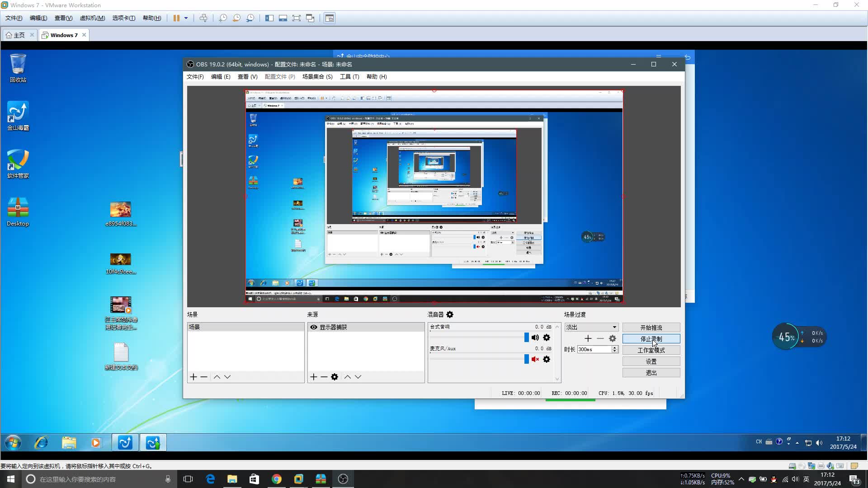Select the 新建文本文档 desktop file

[x=121, y=356]
